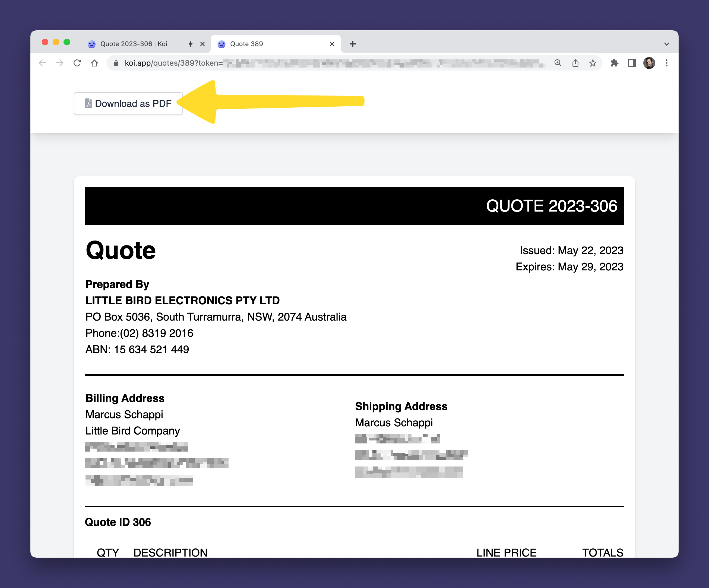Open a new tab with plus button
Image resolution: width=709 pixels, height=588 pixels.
353,44
